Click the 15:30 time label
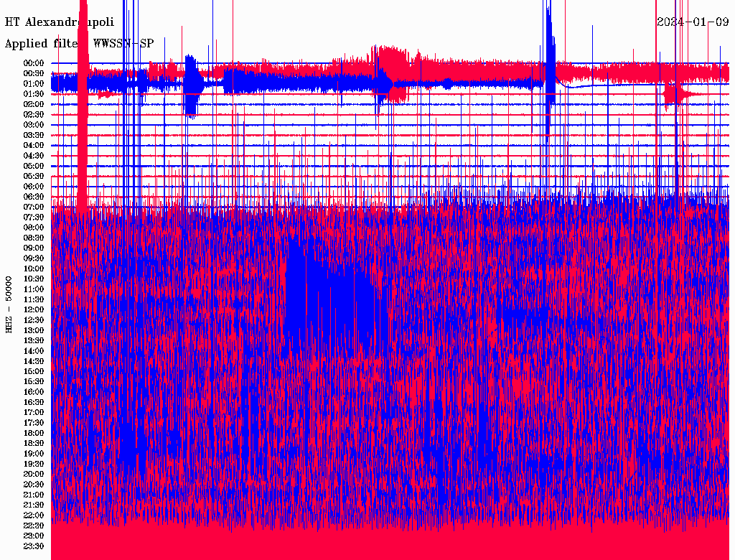This screenshot has width=735, height=560. pos(34,382)
